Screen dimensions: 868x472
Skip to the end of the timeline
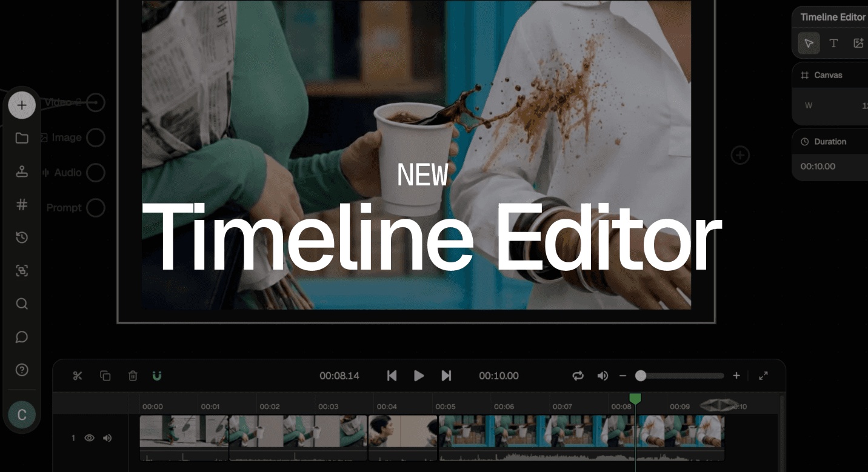446,376
